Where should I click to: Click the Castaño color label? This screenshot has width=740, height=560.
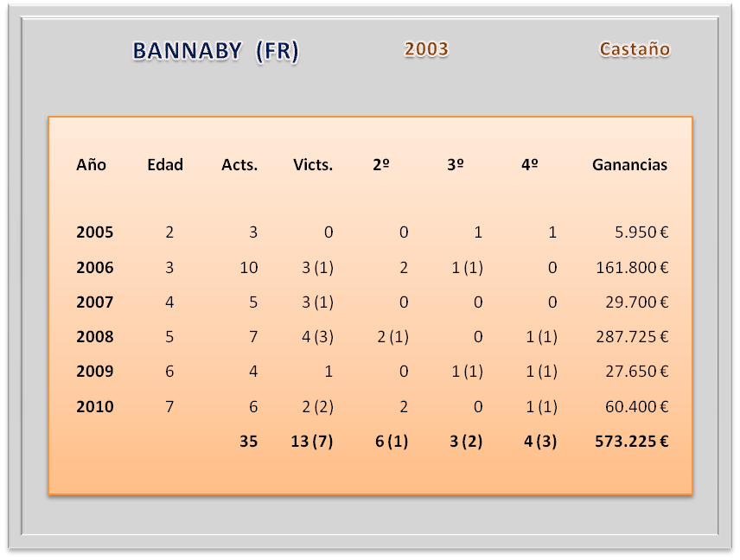tap(635, 49)
